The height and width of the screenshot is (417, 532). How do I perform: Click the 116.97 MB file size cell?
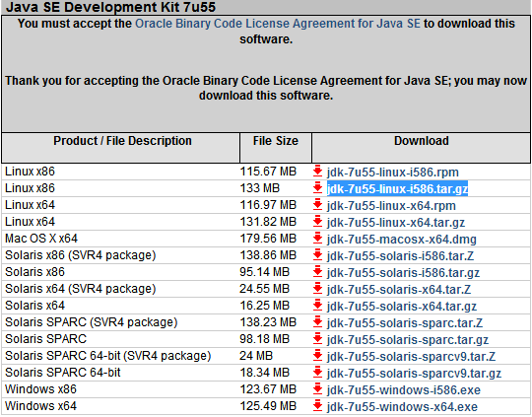pos(268,205)
